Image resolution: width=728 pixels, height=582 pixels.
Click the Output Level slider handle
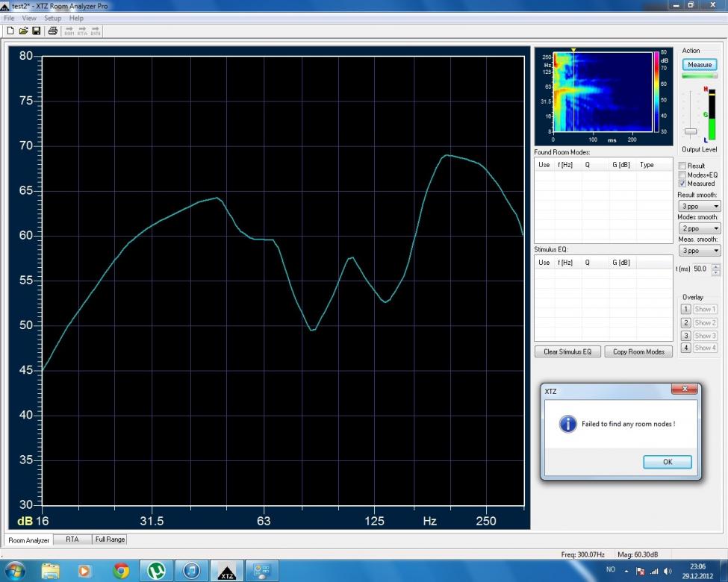[x=691, y=131]
